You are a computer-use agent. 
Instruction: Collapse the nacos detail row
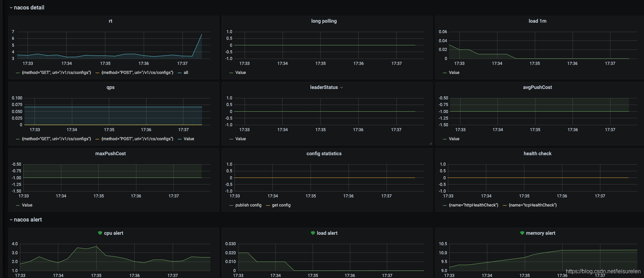point(27,7)
